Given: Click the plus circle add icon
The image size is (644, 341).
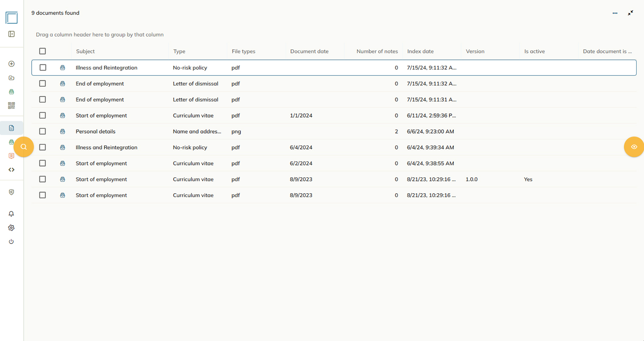Looking at the screenshot, I should point(12,64).
